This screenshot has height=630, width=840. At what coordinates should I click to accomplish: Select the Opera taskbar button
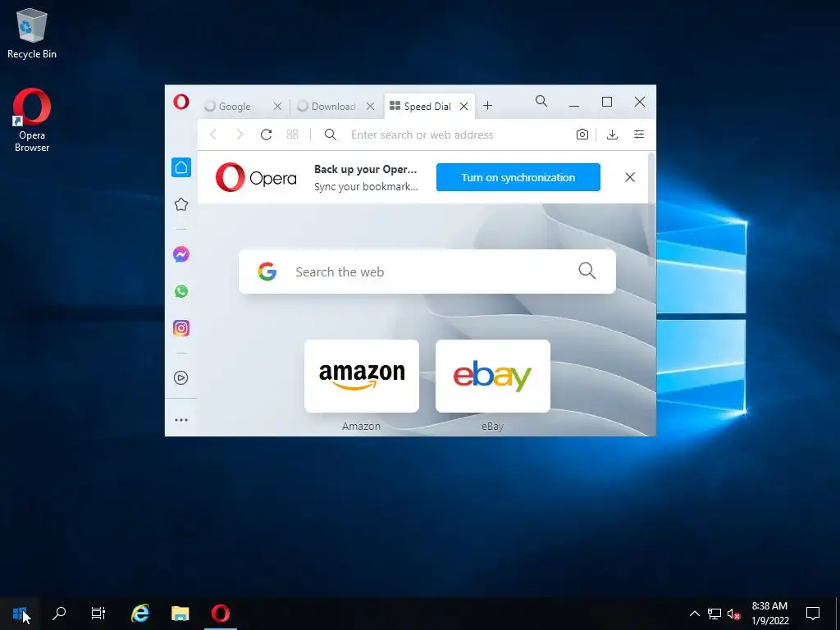[220, 614]
